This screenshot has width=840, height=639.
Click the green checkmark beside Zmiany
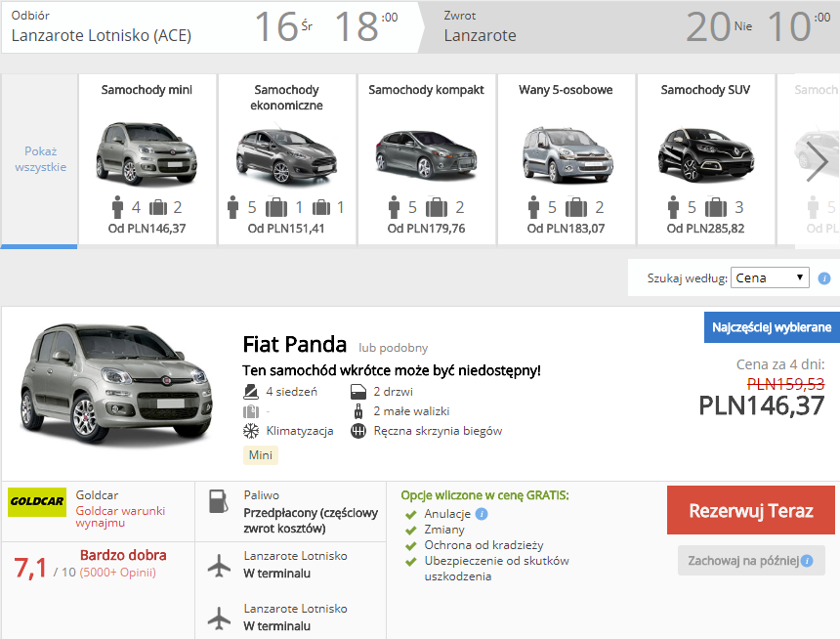pos(411,531)
